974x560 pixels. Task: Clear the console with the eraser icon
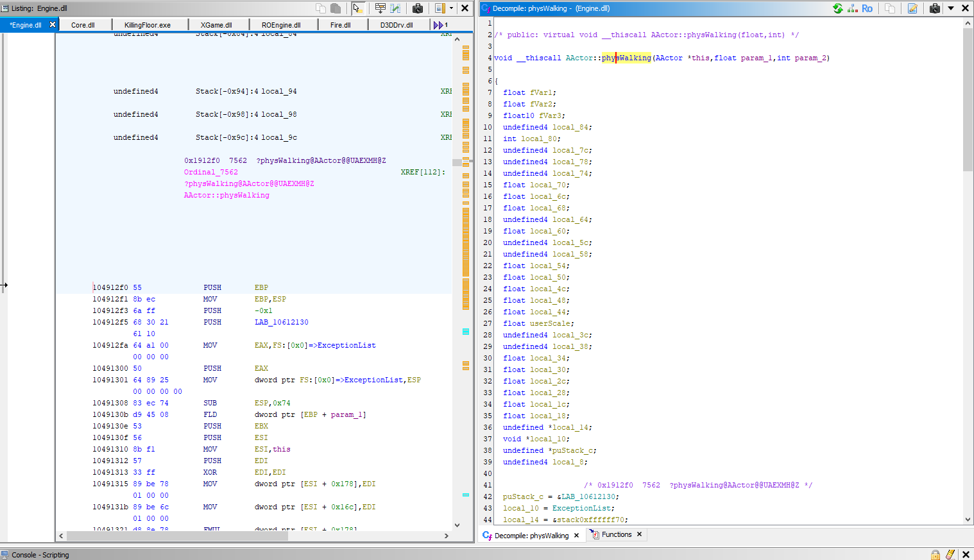[x=950, y=555]
